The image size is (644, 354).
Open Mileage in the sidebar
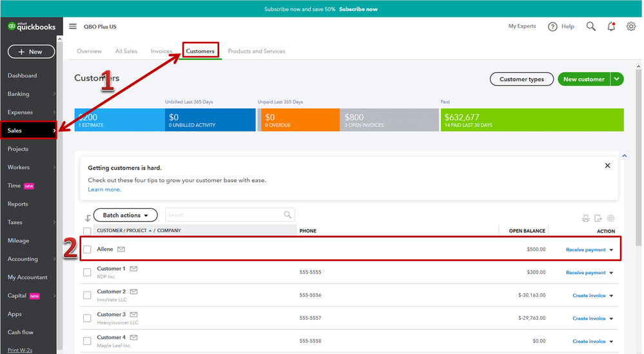coord(18,241)
